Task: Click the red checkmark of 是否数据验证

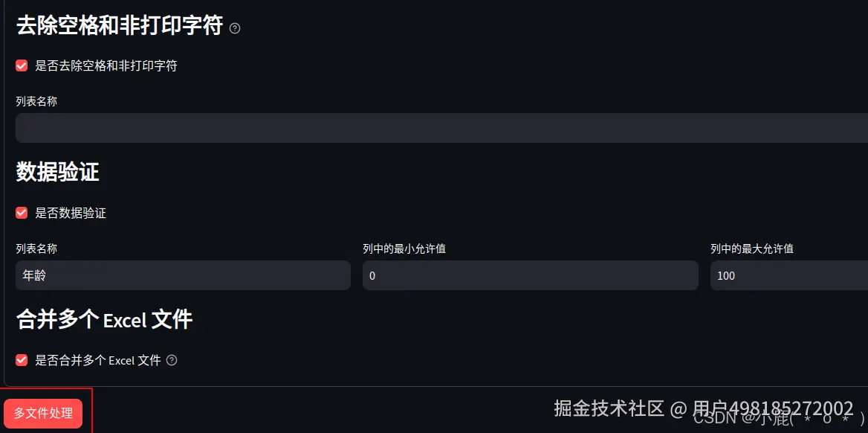Action: (21, 213)
